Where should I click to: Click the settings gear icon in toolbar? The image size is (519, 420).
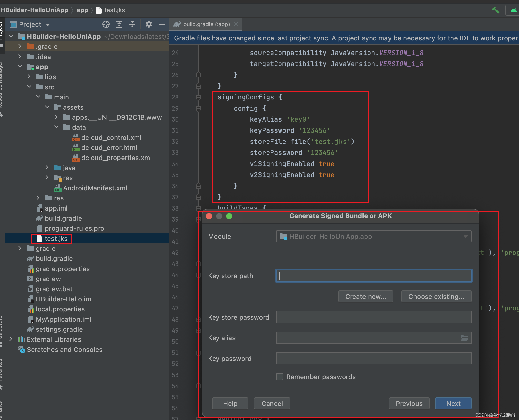point(148,24)
